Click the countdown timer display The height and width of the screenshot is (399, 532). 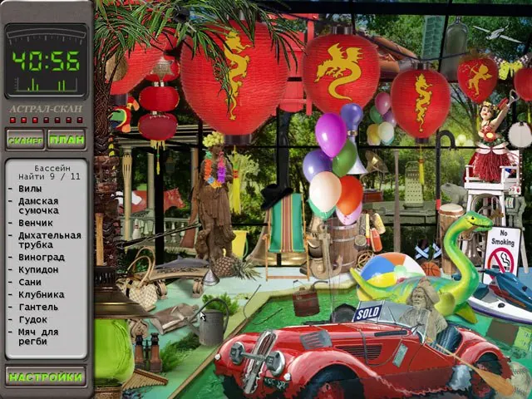(47, 61)
